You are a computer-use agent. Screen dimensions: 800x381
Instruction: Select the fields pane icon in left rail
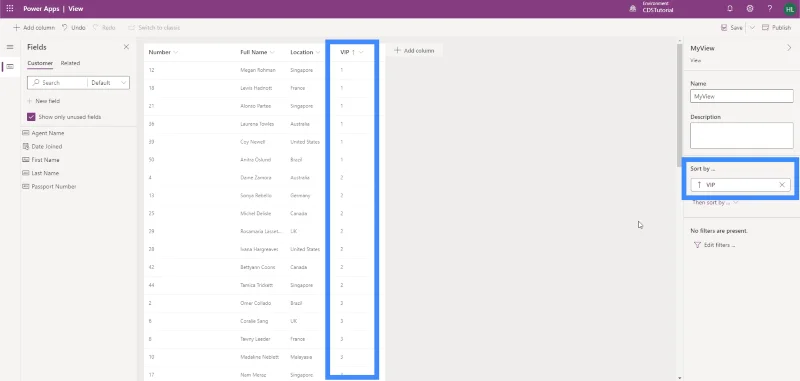click(10, 67)
